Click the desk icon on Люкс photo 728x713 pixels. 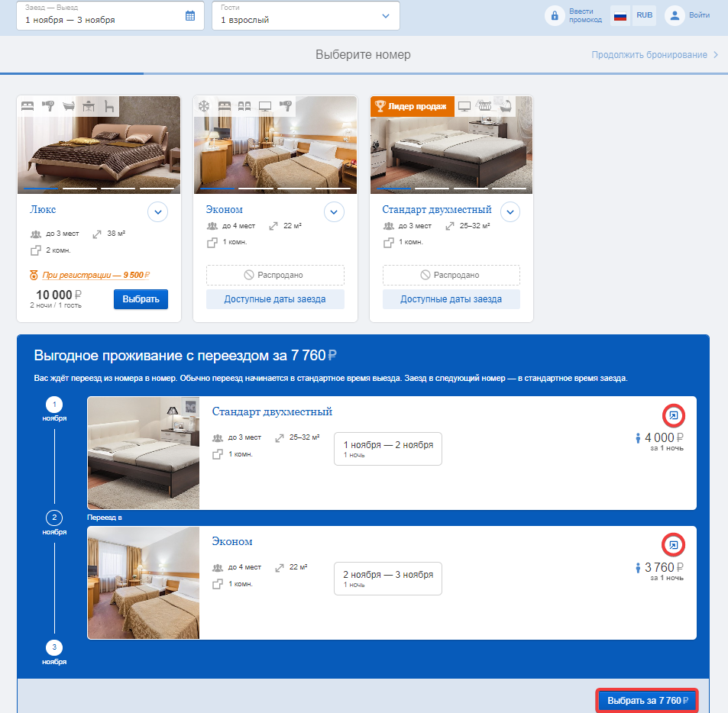coord(89,106)
